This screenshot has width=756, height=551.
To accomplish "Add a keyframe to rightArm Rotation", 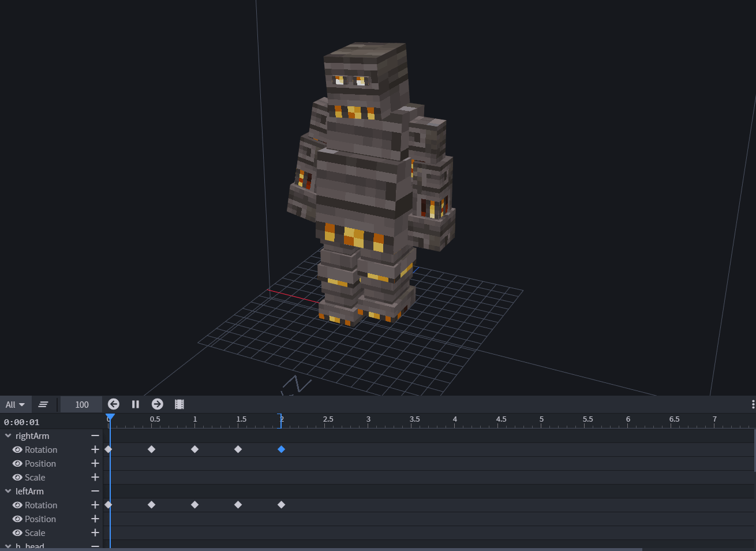I will point(95,449).
